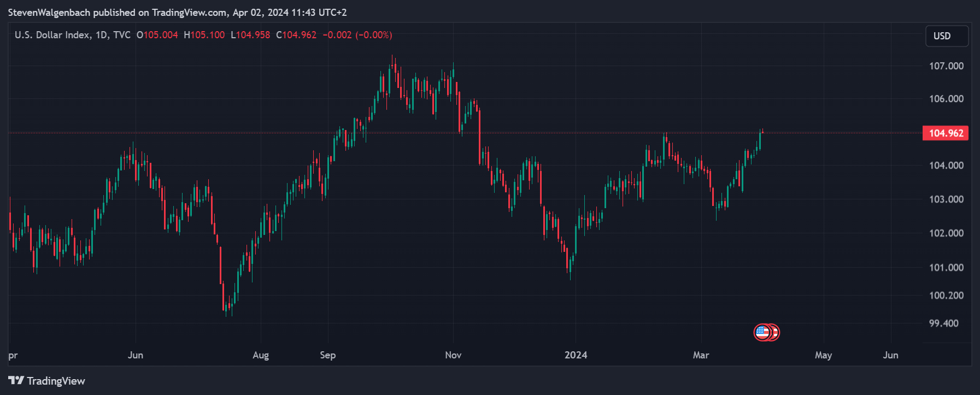
Task: Click the close value C104.962
Action: [x=296, y=35]
